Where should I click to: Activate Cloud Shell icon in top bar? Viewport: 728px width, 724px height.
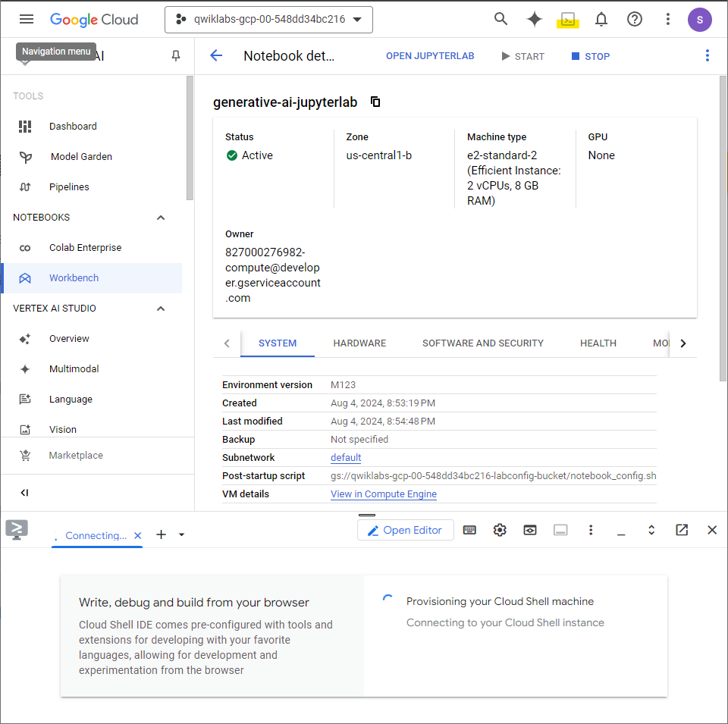568,20
